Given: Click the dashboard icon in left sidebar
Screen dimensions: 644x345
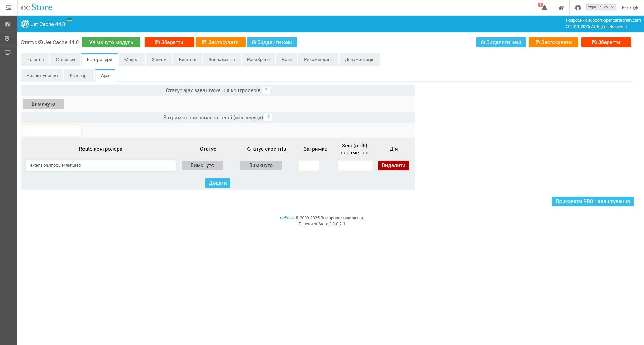Looking at the screenshot, I should [x=7, y=24].
